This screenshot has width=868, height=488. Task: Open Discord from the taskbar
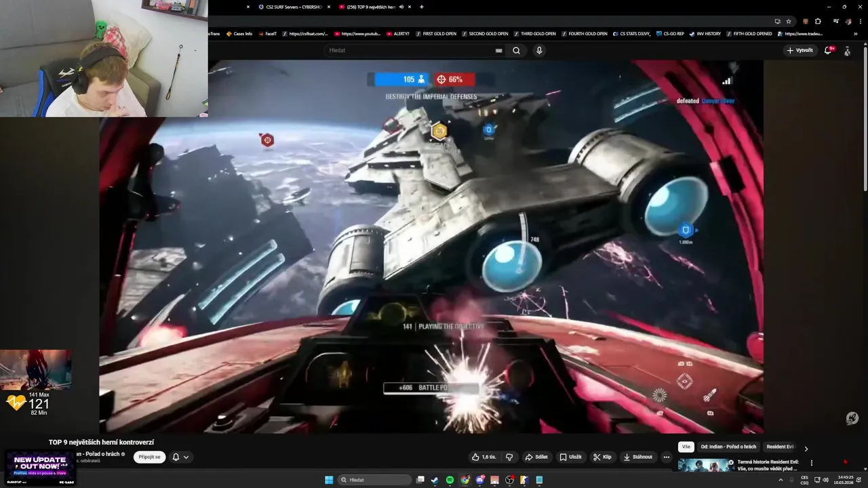click(x=479, y=480)
